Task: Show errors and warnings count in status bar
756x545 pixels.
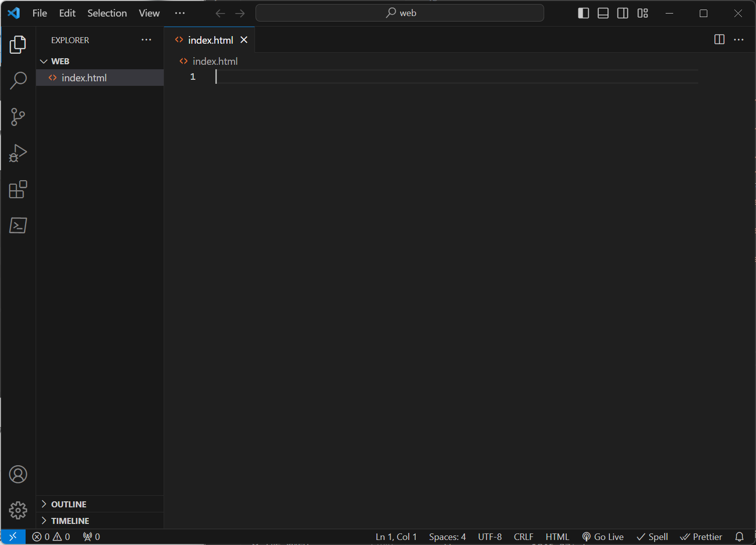Action: click(51, 536)
